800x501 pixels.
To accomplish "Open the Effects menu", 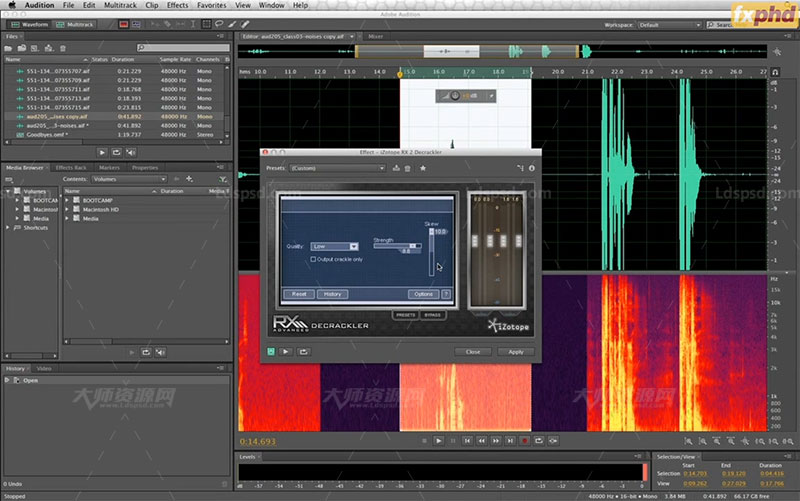I will click(178, 5).
